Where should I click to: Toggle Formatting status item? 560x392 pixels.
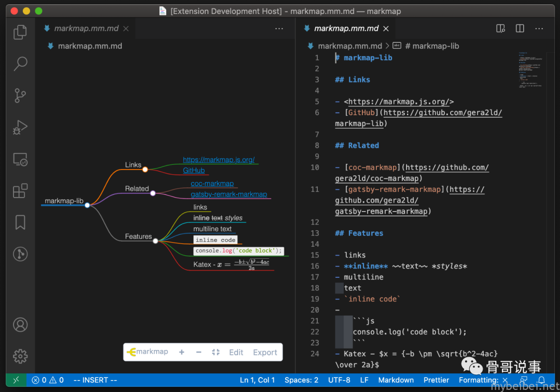tap(483, 380)
